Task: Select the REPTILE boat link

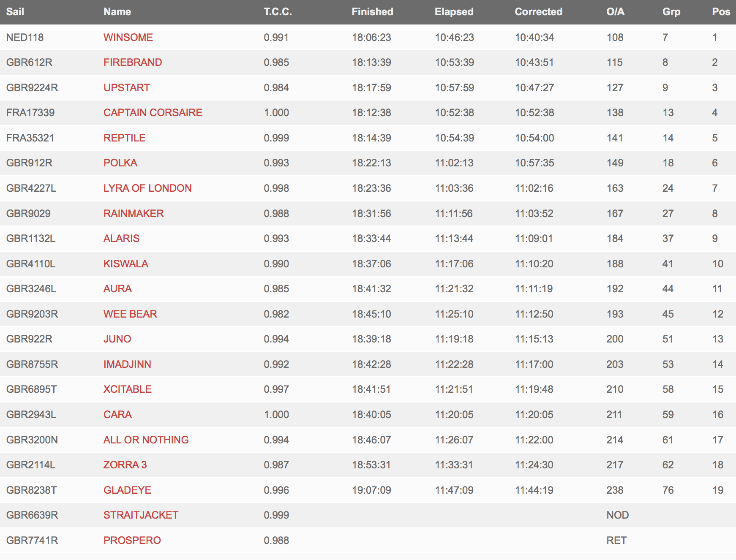Action: [125, 138]
